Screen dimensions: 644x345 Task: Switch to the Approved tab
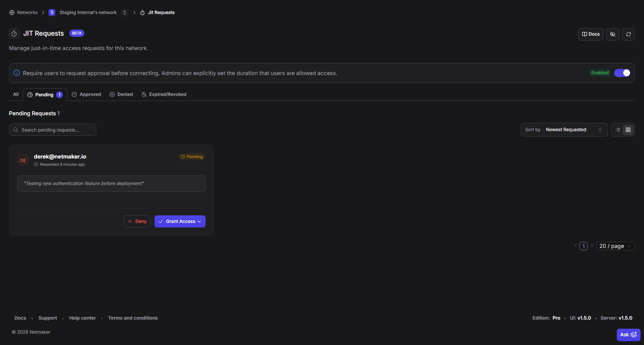click(x=87, y=94)
